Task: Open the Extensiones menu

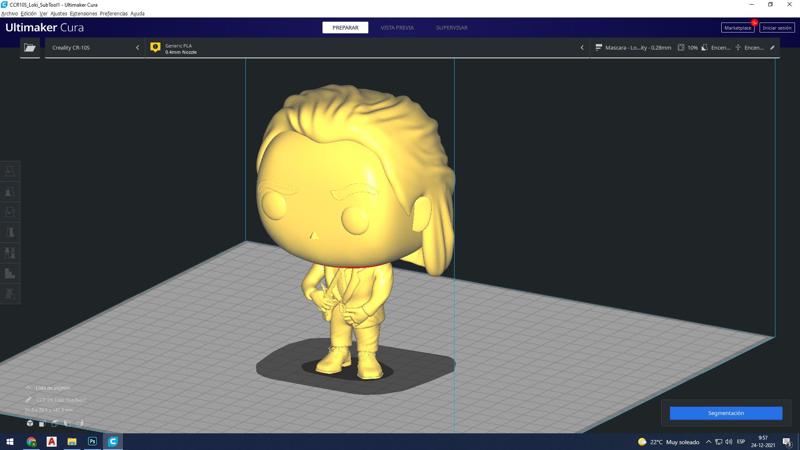Action: 83,14
